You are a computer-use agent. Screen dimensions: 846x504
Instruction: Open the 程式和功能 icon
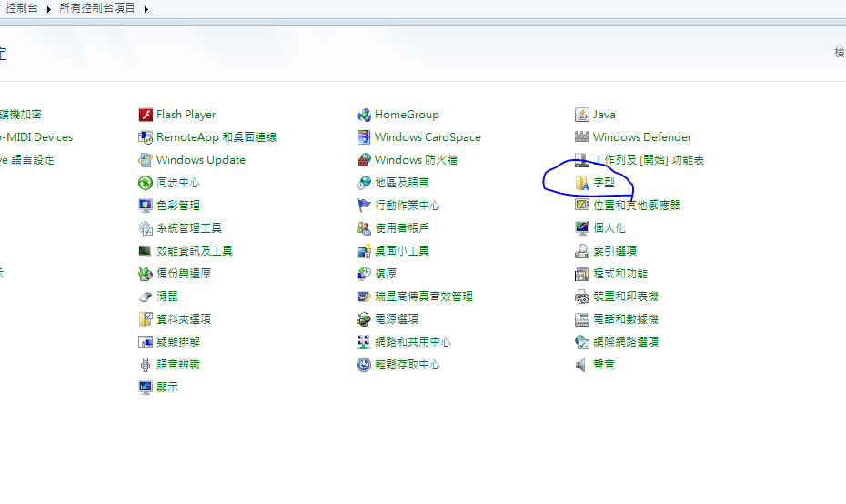coord(582,274)
